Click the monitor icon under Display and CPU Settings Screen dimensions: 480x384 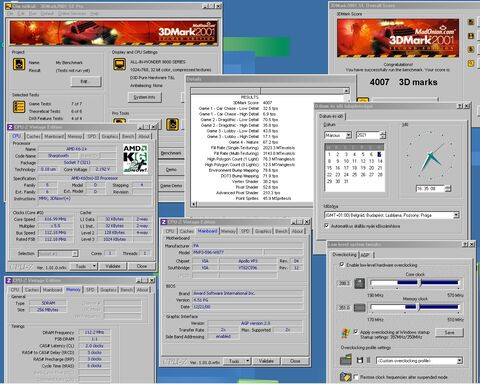119,64
